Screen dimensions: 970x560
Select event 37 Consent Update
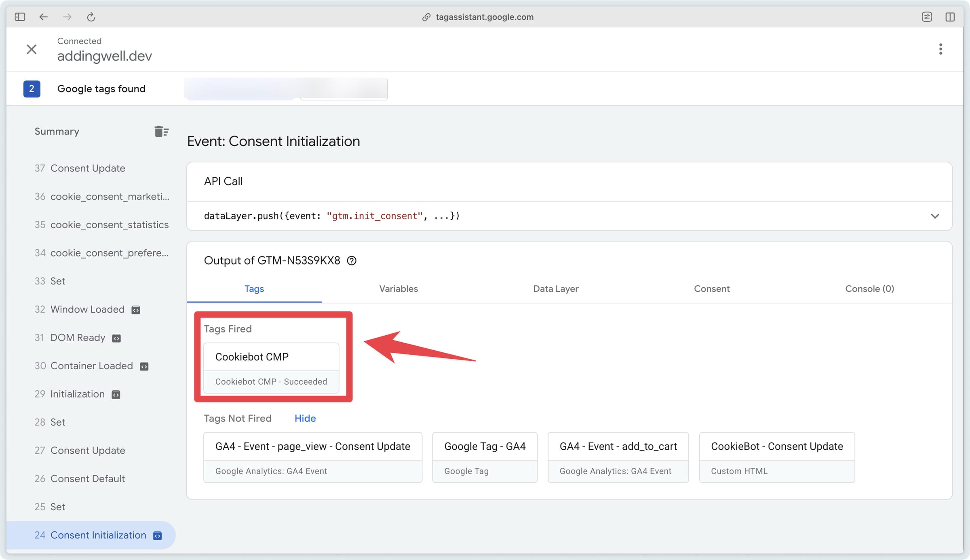pyautogui.click(x=80, y=168)
